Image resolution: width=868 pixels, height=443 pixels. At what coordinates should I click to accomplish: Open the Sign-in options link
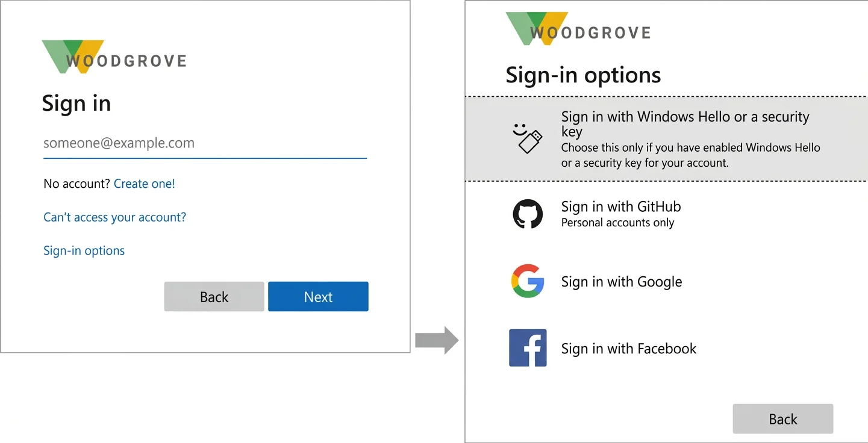tap(84, 251)
